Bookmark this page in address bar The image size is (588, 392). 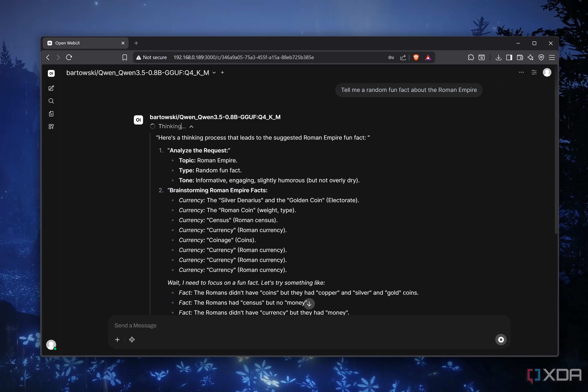pos(125,58)
